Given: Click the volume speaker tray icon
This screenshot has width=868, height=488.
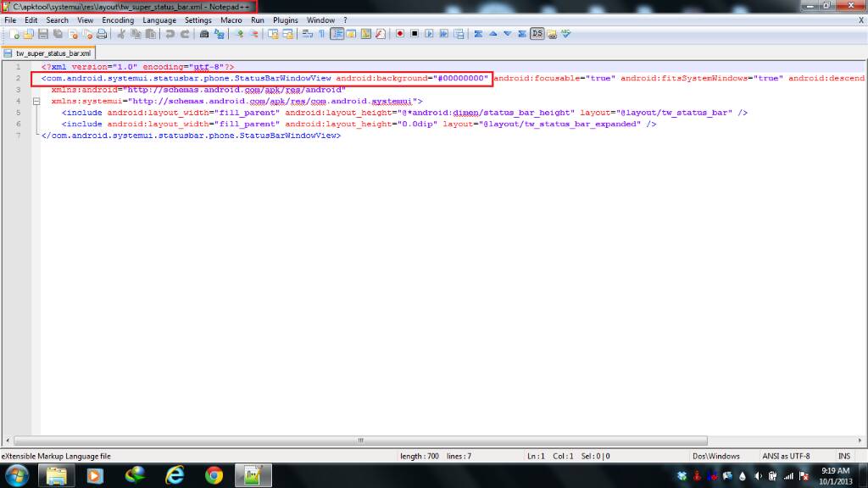Looking at the screenshot, I should pos(758,476).
